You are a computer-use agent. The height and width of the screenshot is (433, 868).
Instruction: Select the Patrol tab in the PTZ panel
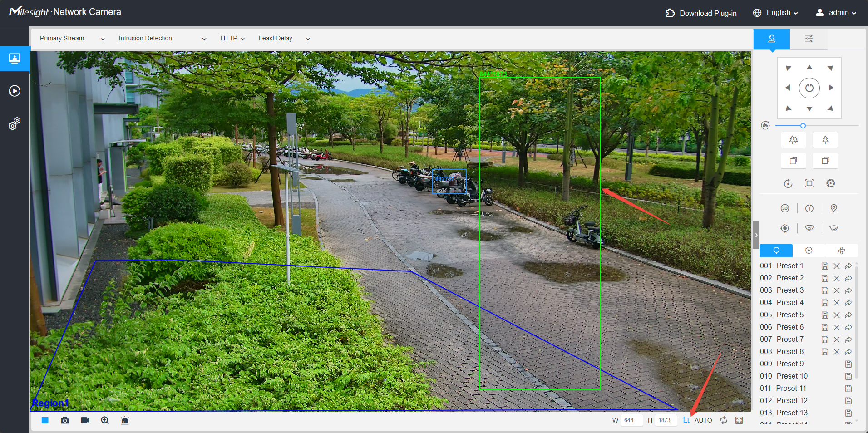pyautogui.click(x=809, y=251)
